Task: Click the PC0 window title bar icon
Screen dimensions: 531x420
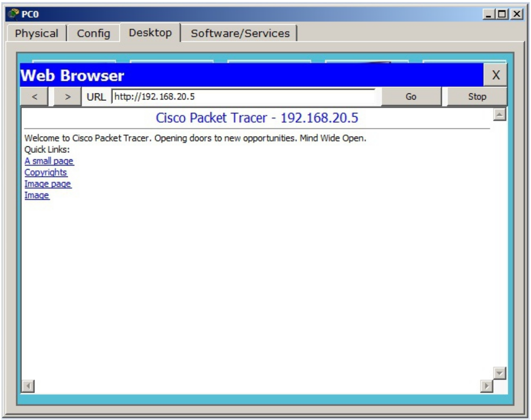Action: (x=10, y=15)
